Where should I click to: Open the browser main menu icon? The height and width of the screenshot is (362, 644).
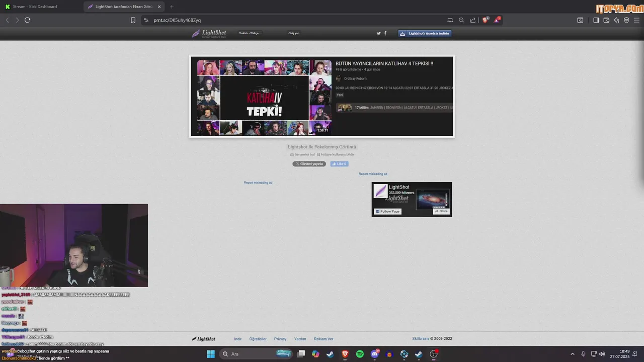pyautogui.click(x=636, y=20)
